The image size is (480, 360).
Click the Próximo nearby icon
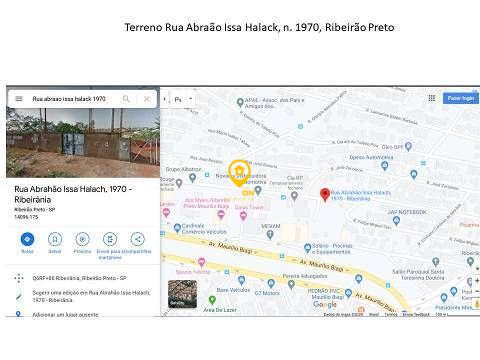[82, 239]
